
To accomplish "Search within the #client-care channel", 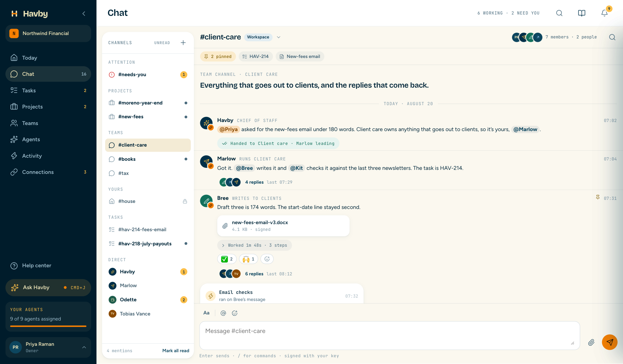I will 612,37.
